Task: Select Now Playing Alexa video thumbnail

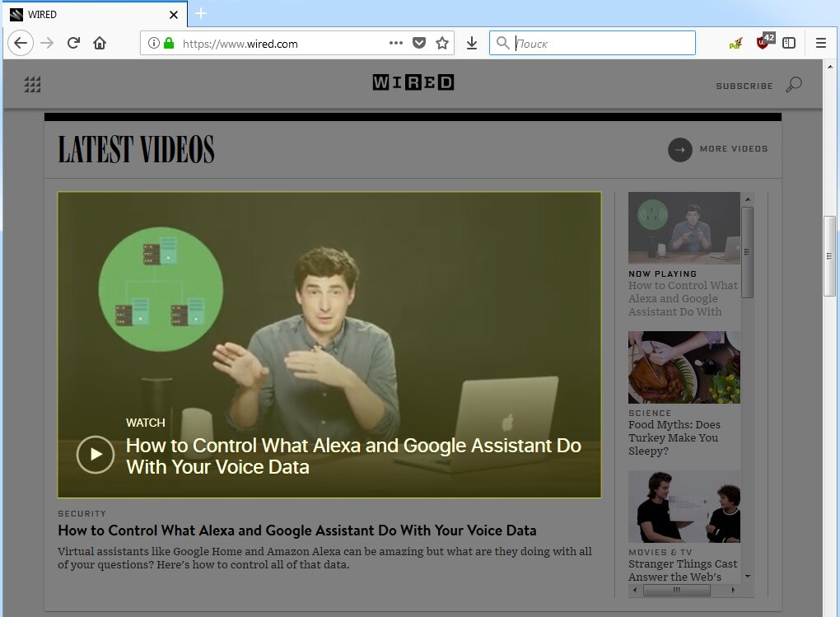Action: click(684, 228)
